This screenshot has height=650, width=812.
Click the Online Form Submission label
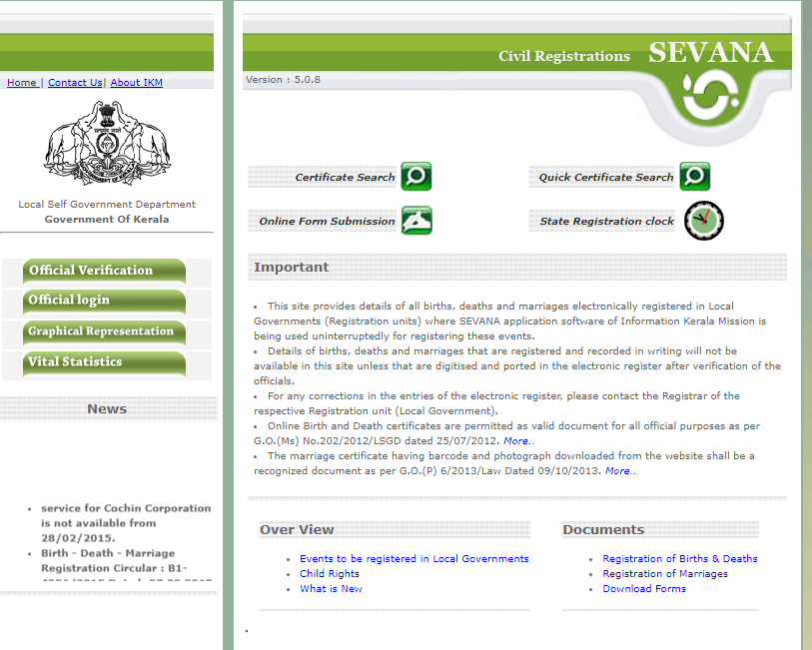(x=327, y=221)
